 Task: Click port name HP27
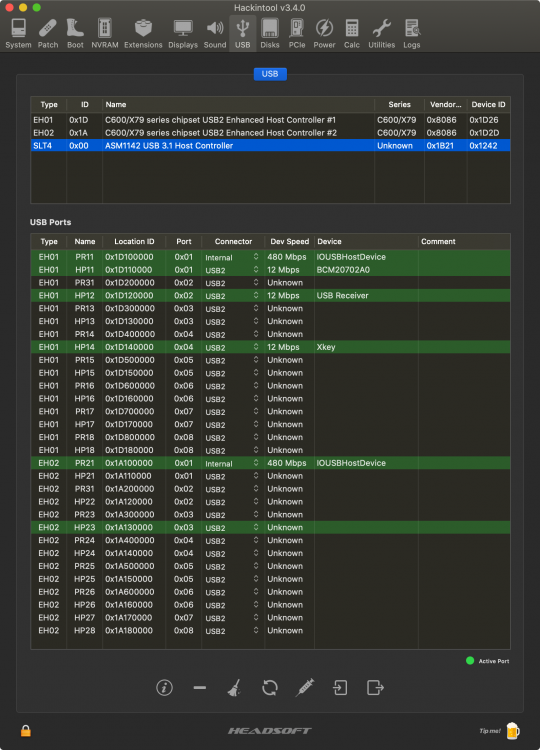[85, 618]
